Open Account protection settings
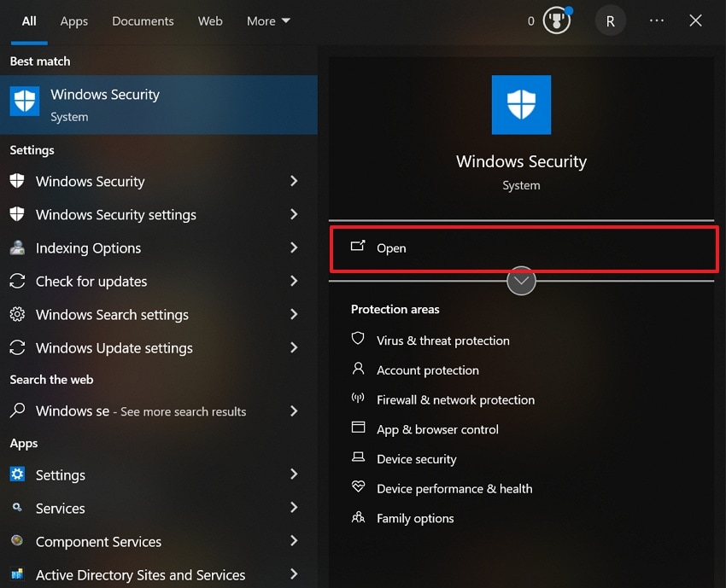This screenshot has width=726, height=588. [x=427, y=370]
